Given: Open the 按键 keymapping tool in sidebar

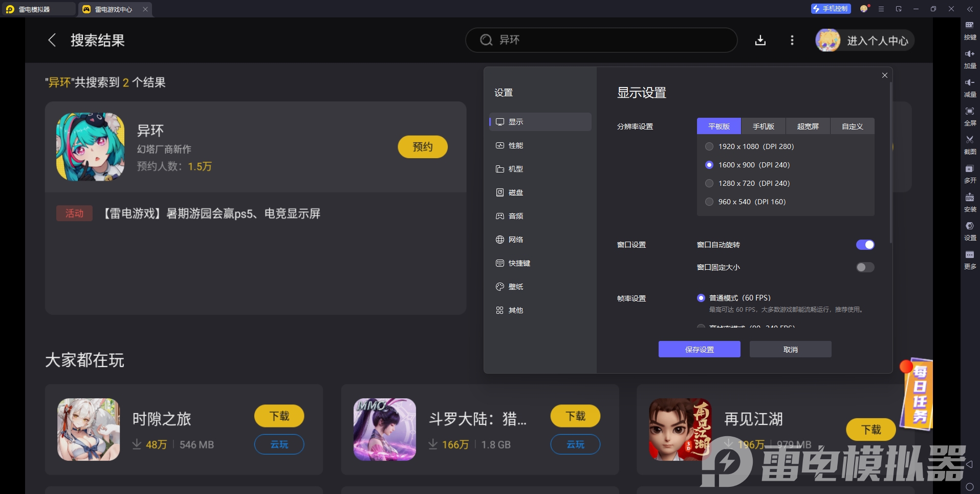Looking at the screenshot, I should [x=970, y=31].
